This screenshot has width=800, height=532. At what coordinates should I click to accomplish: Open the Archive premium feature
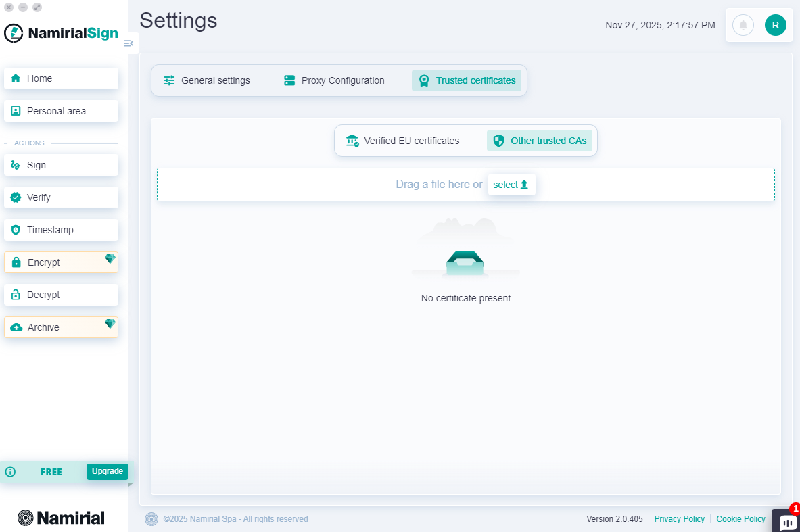pos(61,327)
